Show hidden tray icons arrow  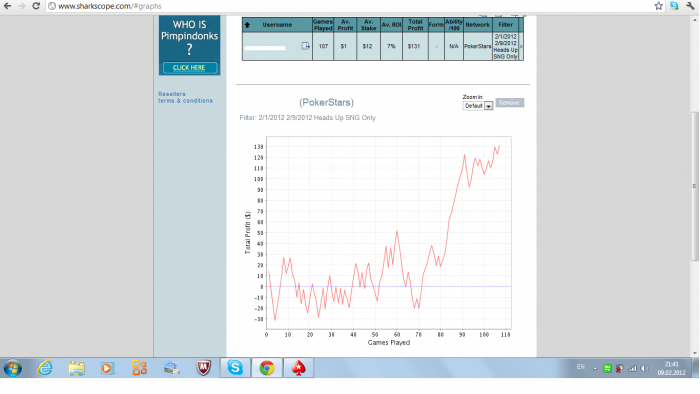tap(595, 369)
